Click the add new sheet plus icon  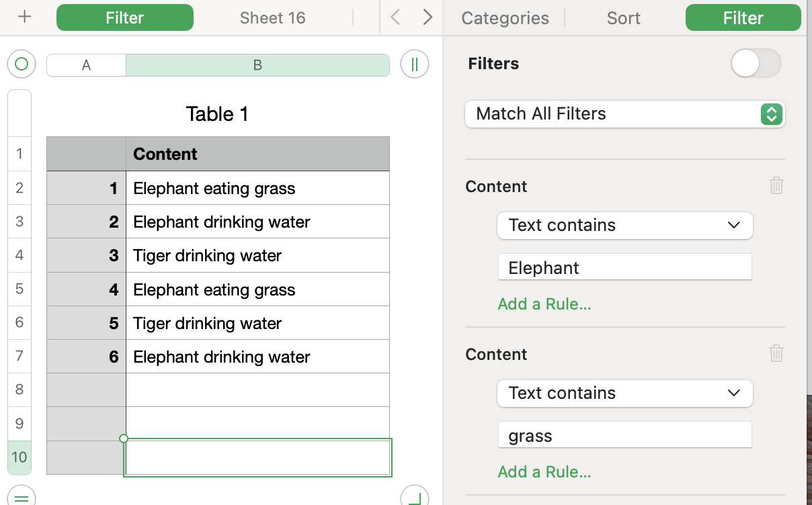[25, 17]
